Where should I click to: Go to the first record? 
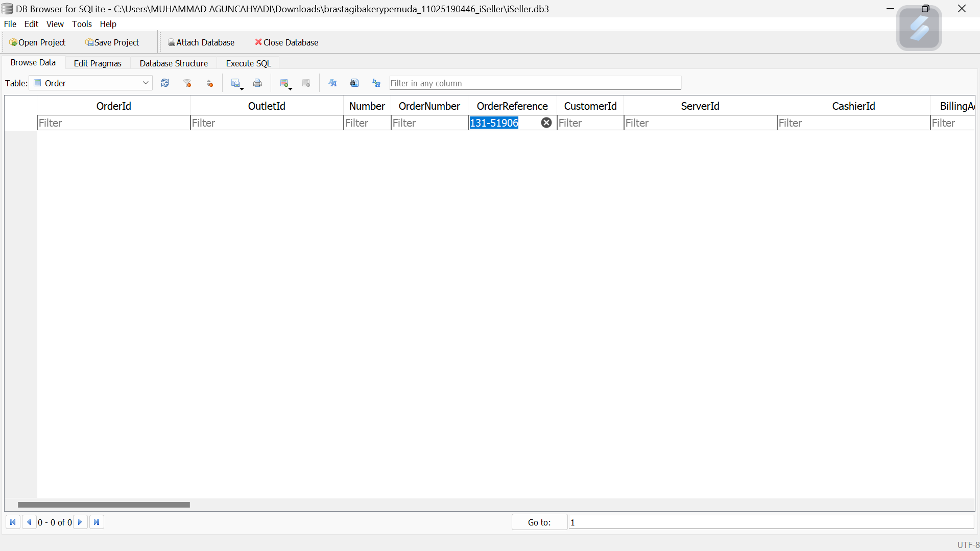click(x=13, y=522)
